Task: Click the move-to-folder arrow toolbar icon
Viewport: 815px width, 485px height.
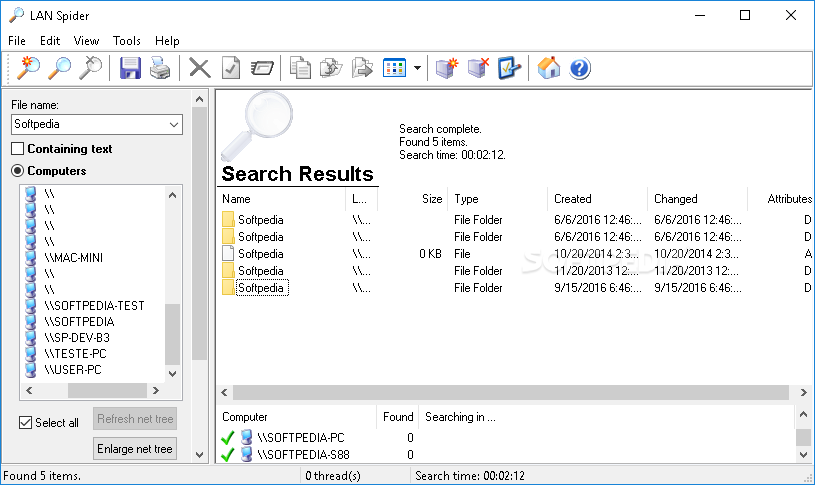Action: [x=362, y=68]
